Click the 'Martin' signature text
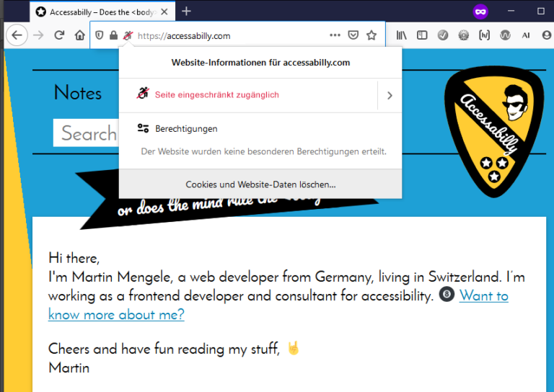554x392 pixels. coord(69,368)
